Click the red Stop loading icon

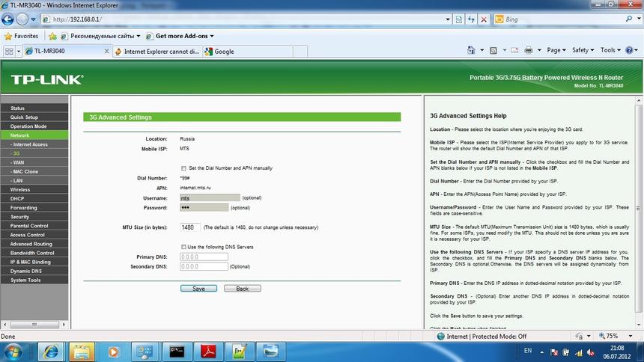[485, 19]
